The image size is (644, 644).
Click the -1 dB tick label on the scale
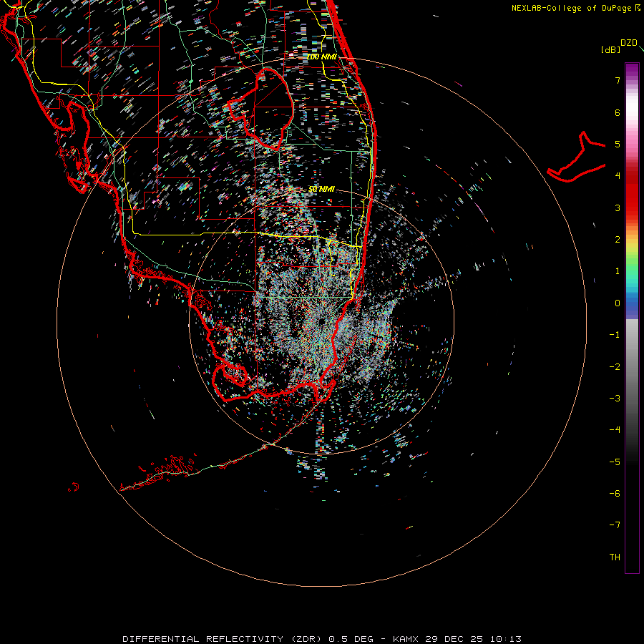click(x=615, y=335)
